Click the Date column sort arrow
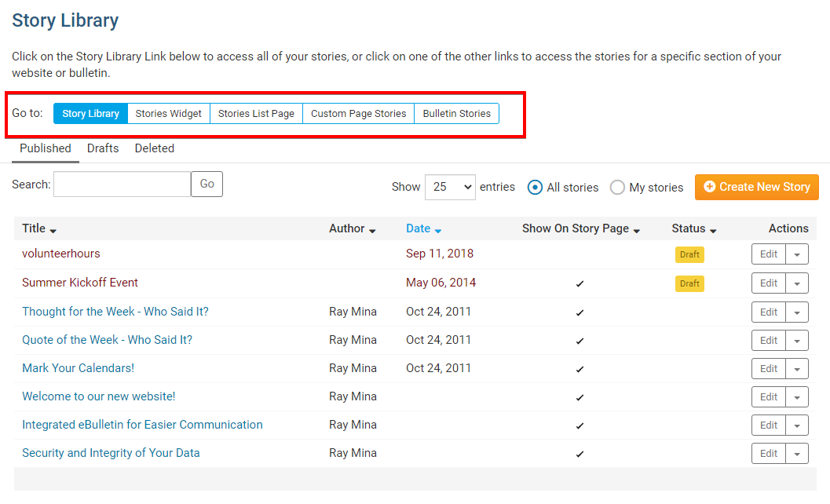The height and width of the screenshot is (504, 830). coord(438,230)
